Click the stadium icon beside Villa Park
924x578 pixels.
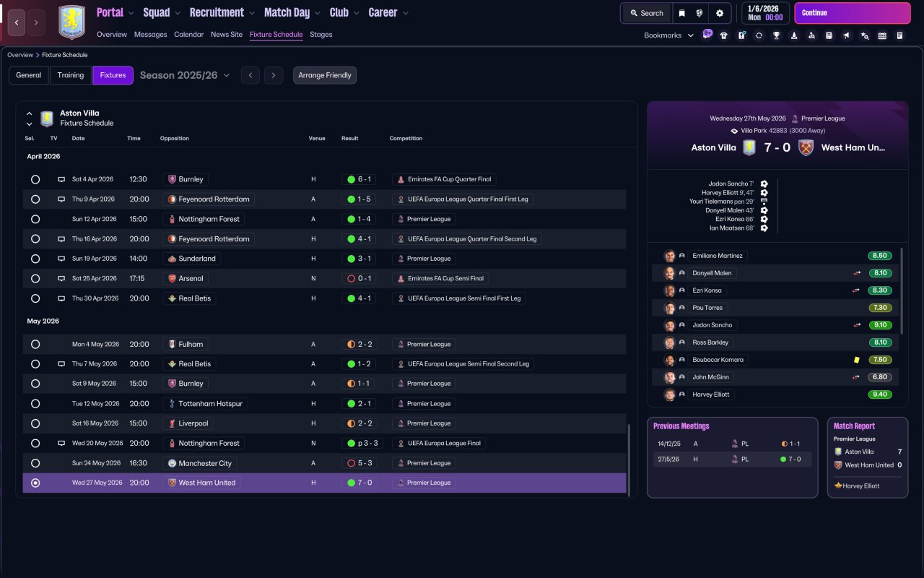tap(734, 131)
